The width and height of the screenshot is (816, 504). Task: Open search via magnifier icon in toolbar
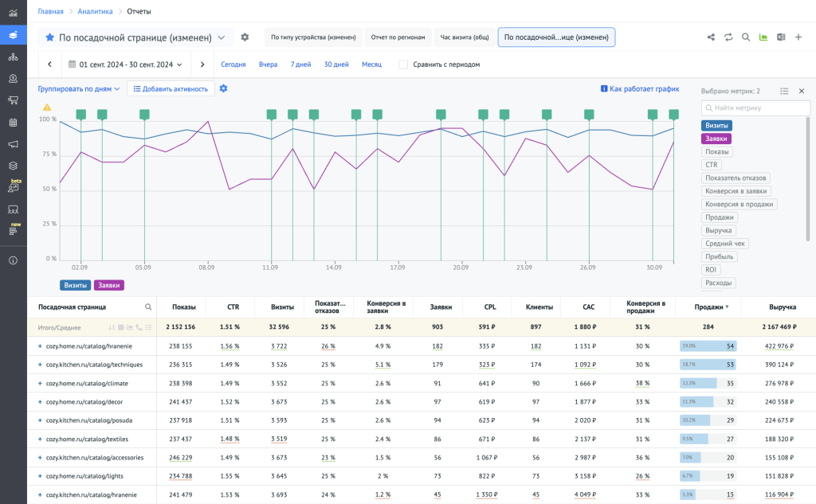pos(746,37)
